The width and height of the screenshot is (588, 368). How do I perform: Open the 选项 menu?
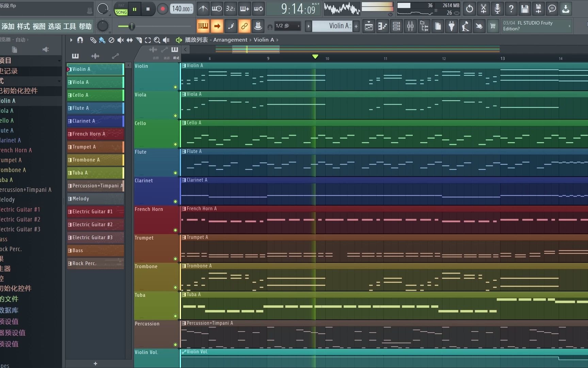pyautogui.click(x=54, y=26)
